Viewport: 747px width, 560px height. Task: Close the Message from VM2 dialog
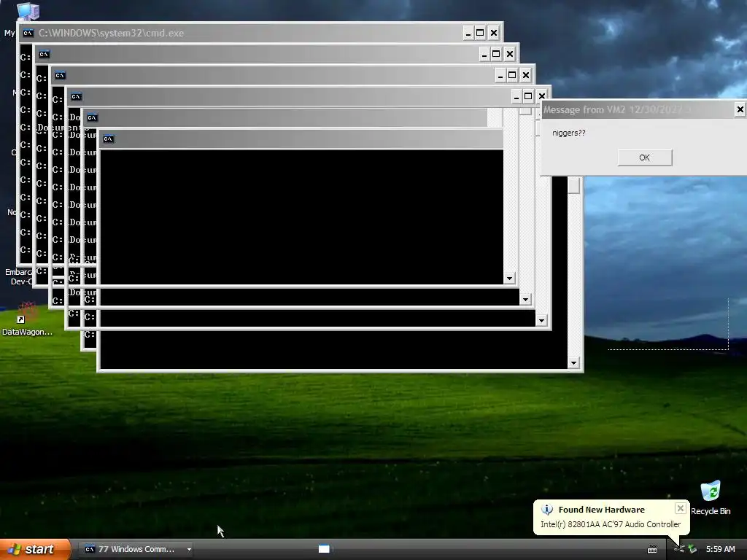point(740,109)
